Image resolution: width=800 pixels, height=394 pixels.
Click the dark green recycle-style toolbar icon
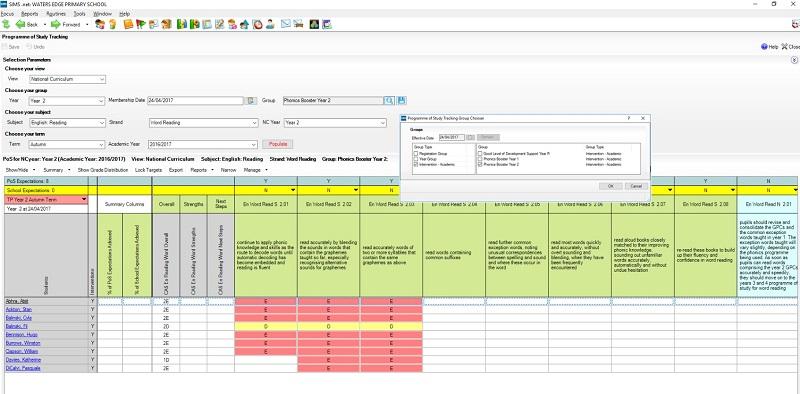coord(314,24)
